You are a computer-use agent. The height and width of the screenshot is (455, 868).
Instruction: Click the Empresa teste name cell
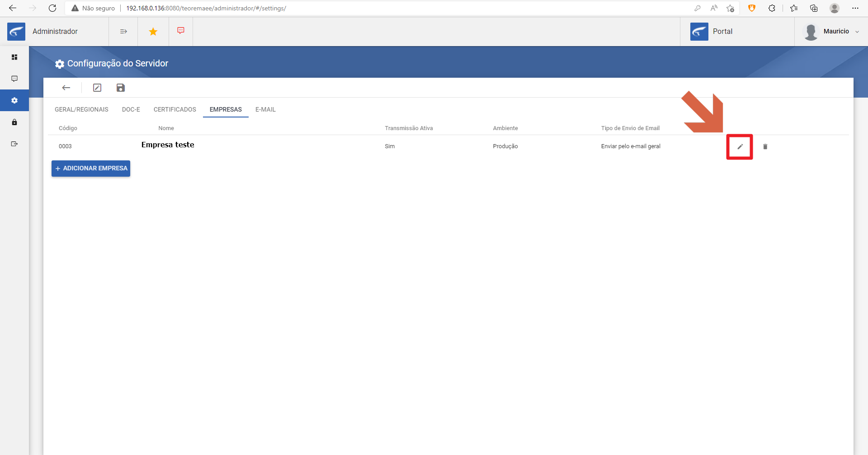point(168,145)
